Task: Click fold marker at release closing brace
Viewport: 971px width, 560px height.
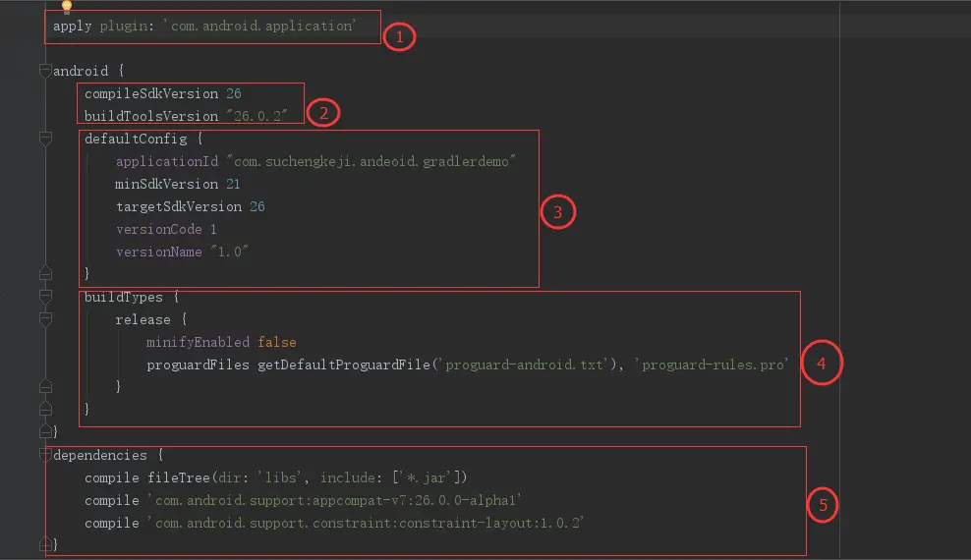Action: (45, 386)
